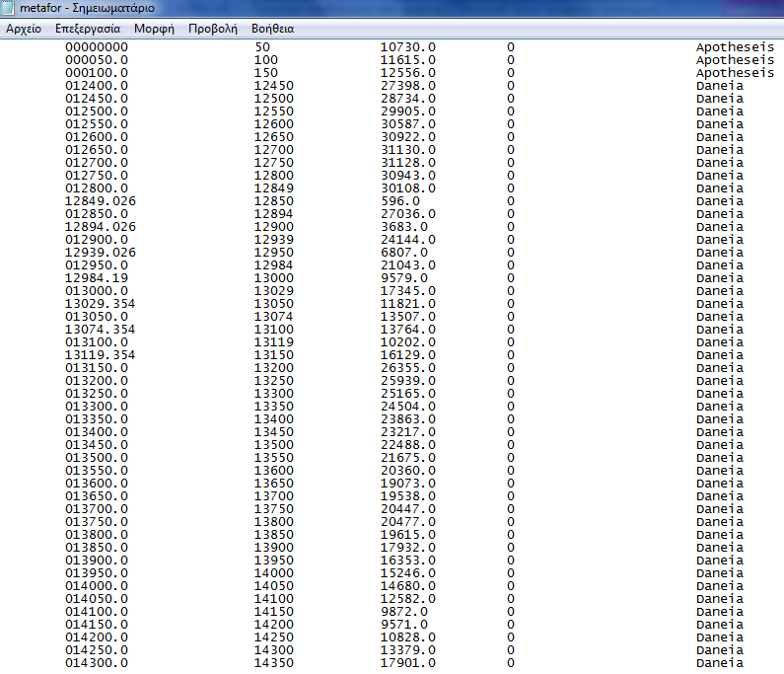Open the Προβολή menu

pyautogui.click(x=212, y=29)
